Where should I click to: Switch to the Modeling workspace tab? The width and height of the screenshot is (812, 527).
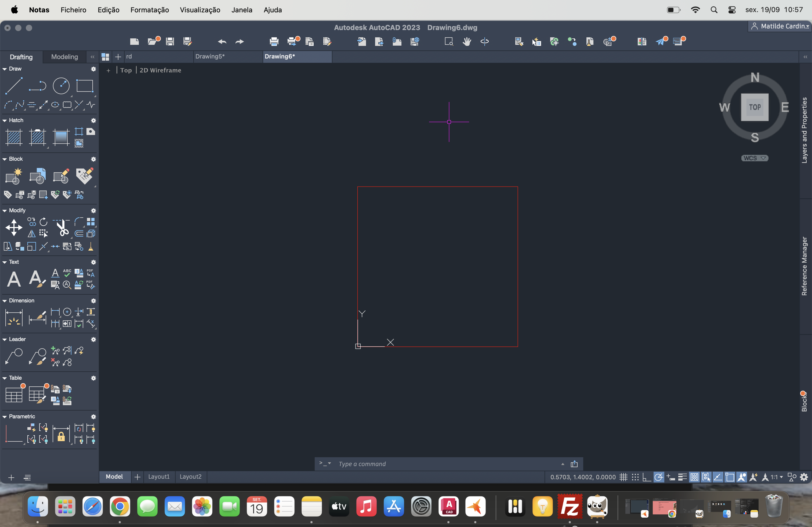[64, 57]
